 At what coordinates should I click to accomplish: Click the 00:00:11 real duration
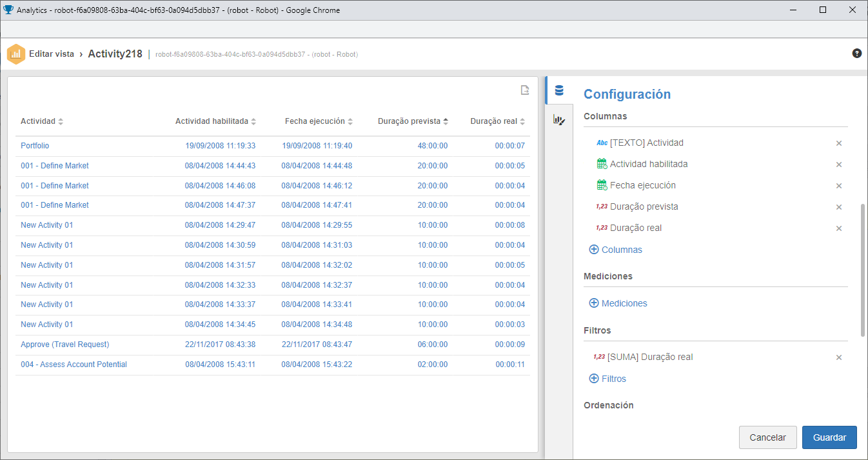(x=510, y=365)
